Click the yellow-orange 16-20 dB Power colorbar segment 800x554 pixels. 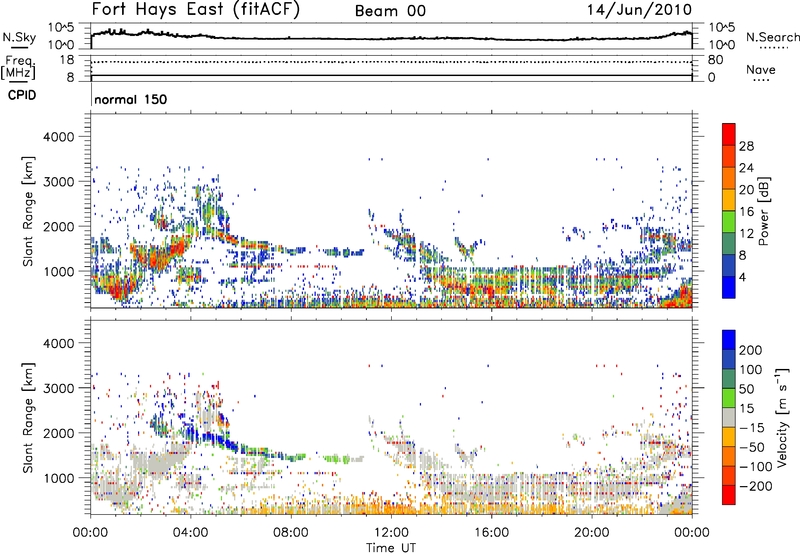click(729, 199)
